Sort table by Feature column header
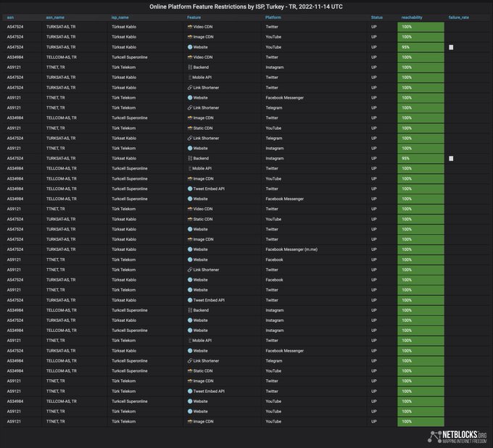Screen dimensions: 493x448 [x=194, y=17]
